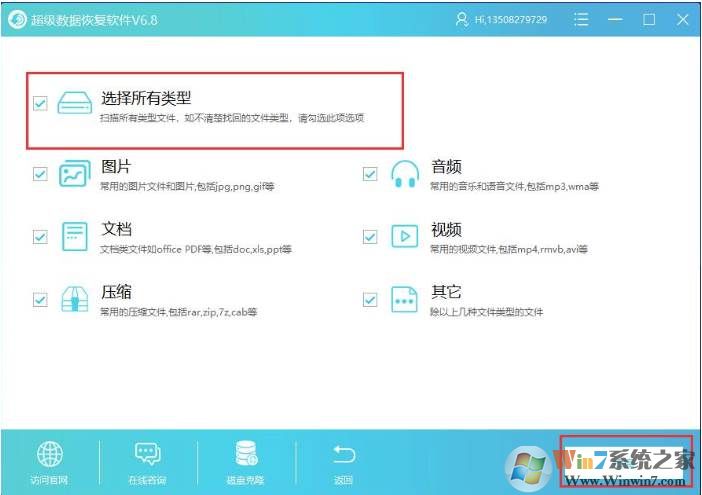Click the video play icon beside 视频
702x495 pixels.
[405, 236]
